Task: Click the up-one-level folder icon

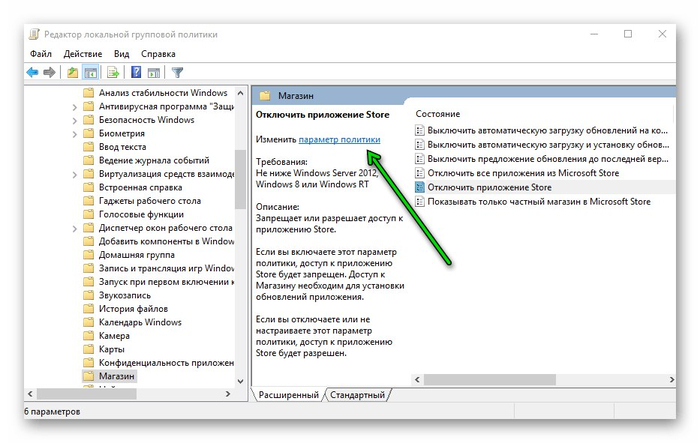Action: coord(73,72)
